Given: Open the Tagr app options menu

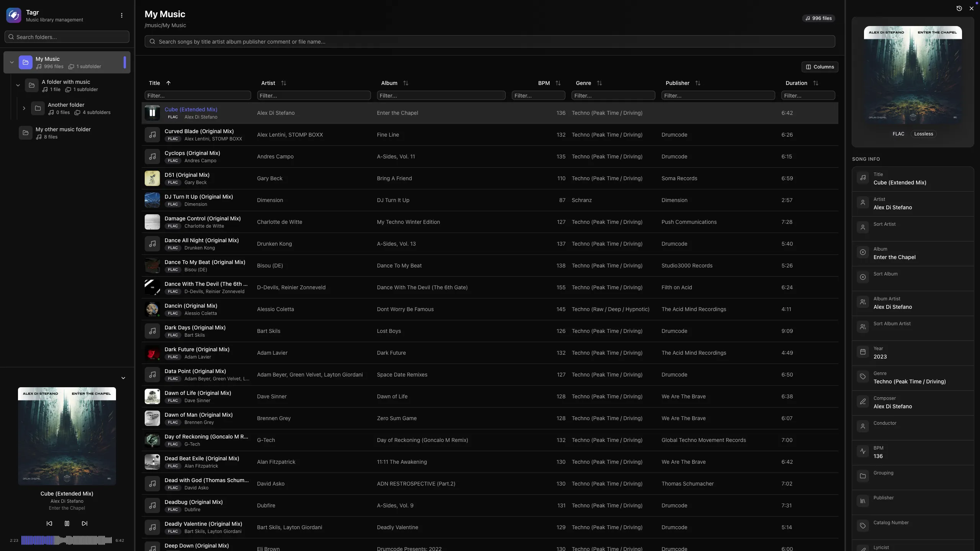Looking at the screenshot, I should 122,15.
